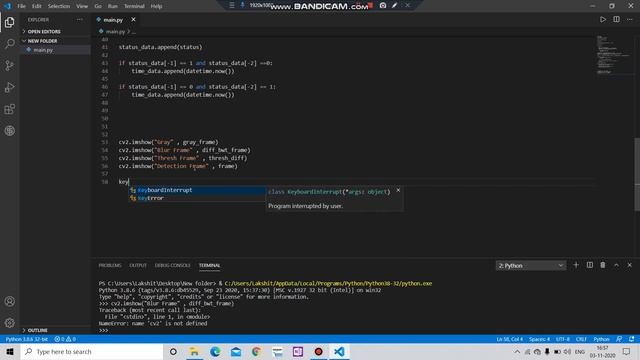This screenshot has width=640, height=360.
Task: Click main.py in breadcrumb path
Action: tap(115, 31)
